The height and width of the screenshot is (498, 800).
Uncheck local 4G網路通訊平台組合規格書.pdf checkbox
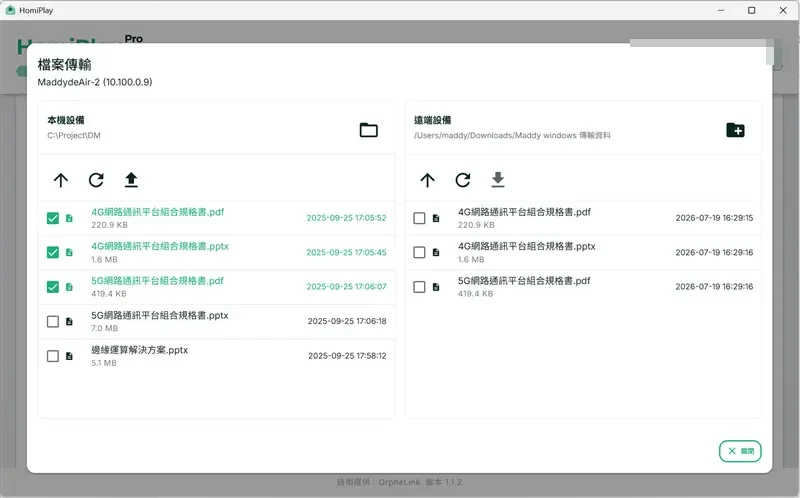click(53, 218)
